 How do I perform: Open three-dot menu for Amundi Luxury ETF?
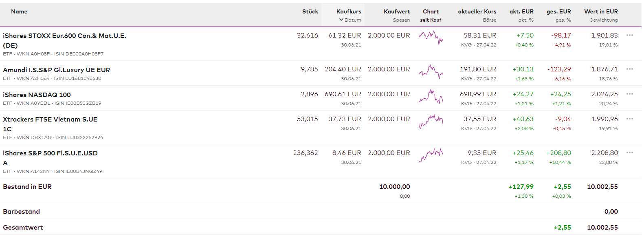pos(629,69)
